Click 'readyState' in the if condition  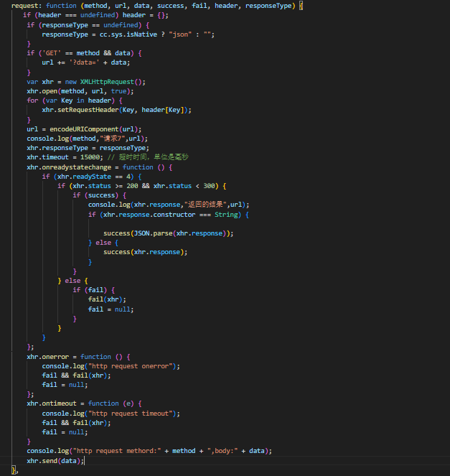92,177
